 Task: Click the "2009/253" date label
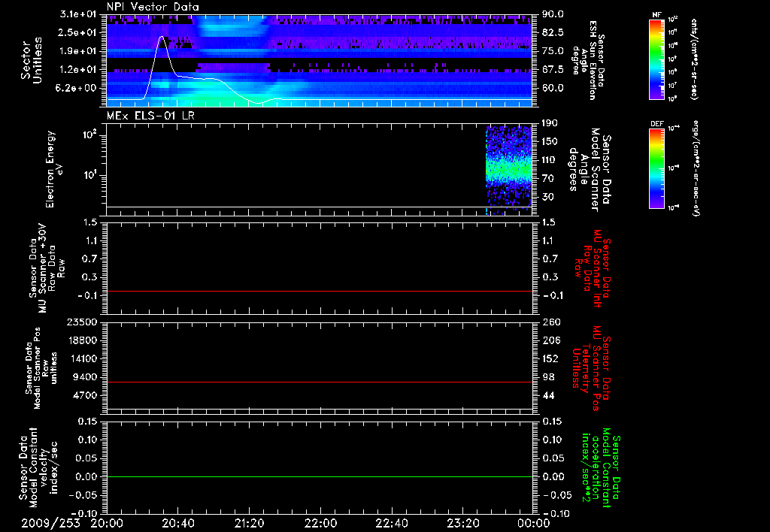coord(50,523)
